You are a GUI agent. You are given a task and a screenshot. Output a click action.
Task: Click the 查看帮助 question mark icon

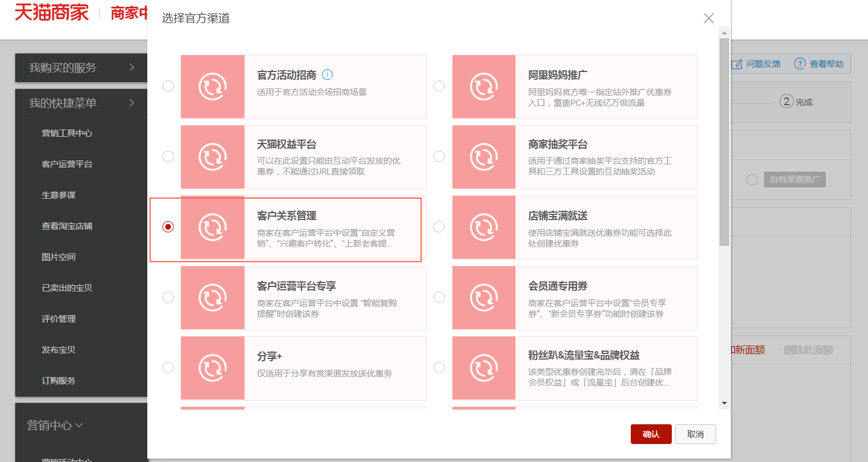point(799,64)
